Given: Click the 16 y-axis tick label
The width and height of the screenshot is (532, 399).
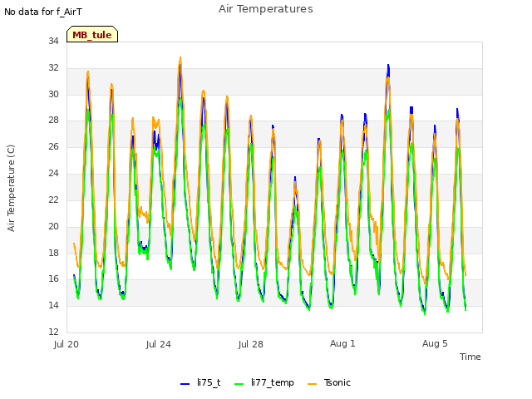Looking at the screenshot, I should coord(53,279).
